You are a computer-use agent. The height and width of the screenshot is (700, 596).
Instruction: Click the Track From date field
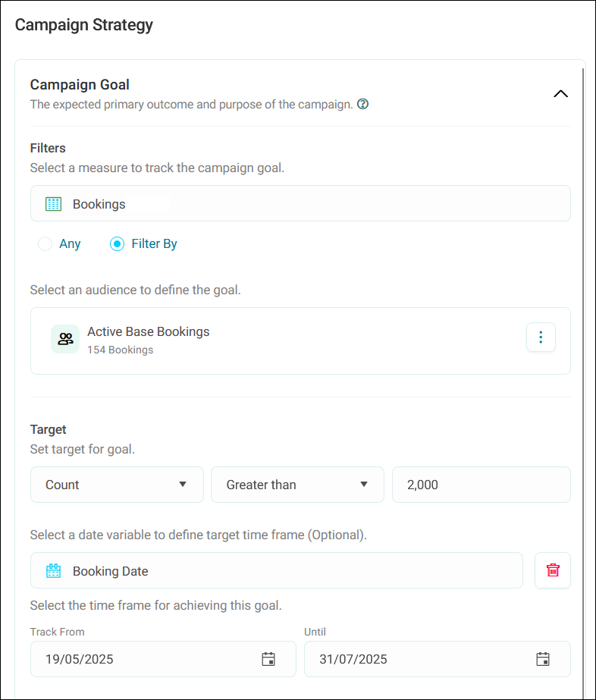pyautogui.click(x=163, y=659)
